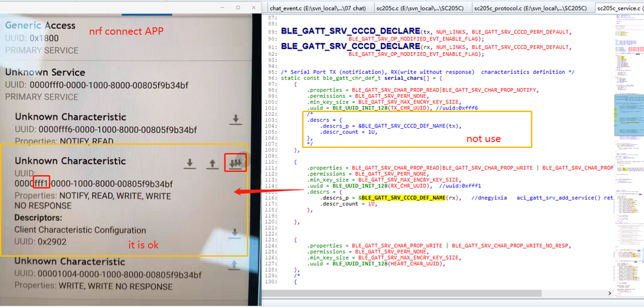Tap UUID 0x1800 text
The height and width of the screenshot is (307, 644).
[32, 39]
